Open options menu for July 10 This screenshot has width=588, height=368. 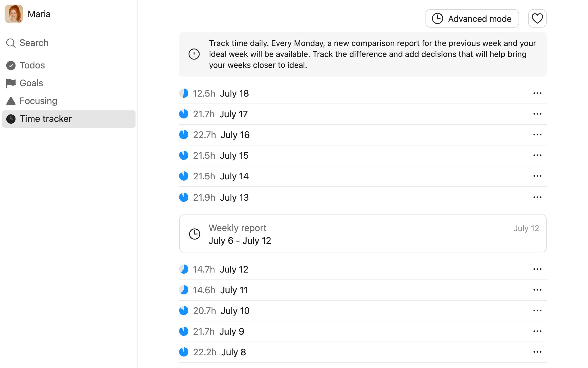[537, 310]
